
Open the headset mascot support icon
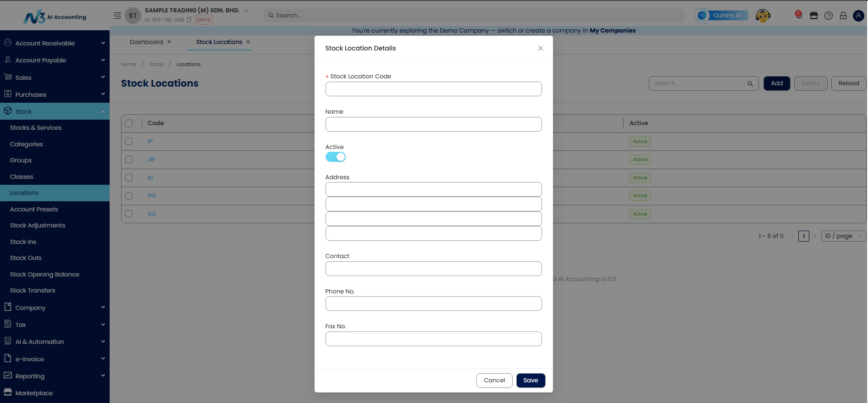(x=763, y=16)
